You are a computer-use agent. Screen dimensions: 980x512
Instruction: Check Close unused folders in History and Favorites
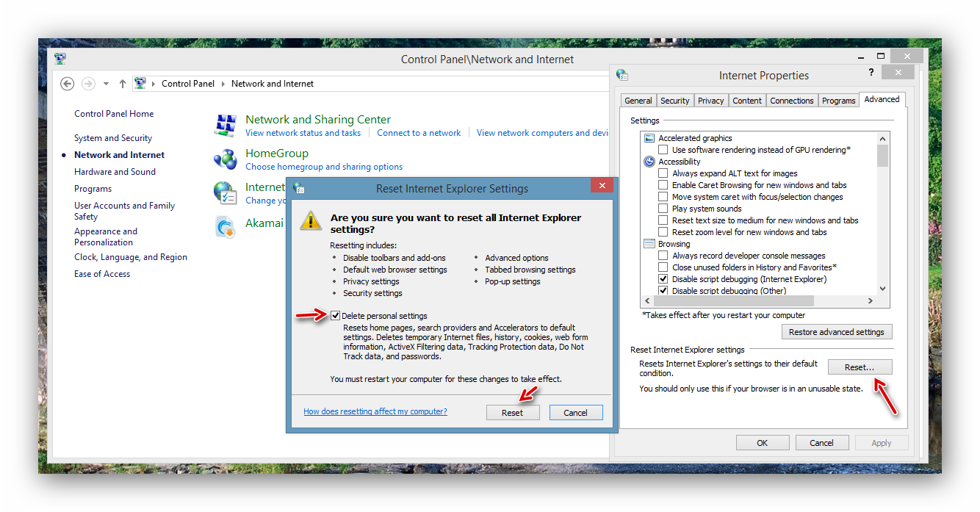tap(663, 267)
